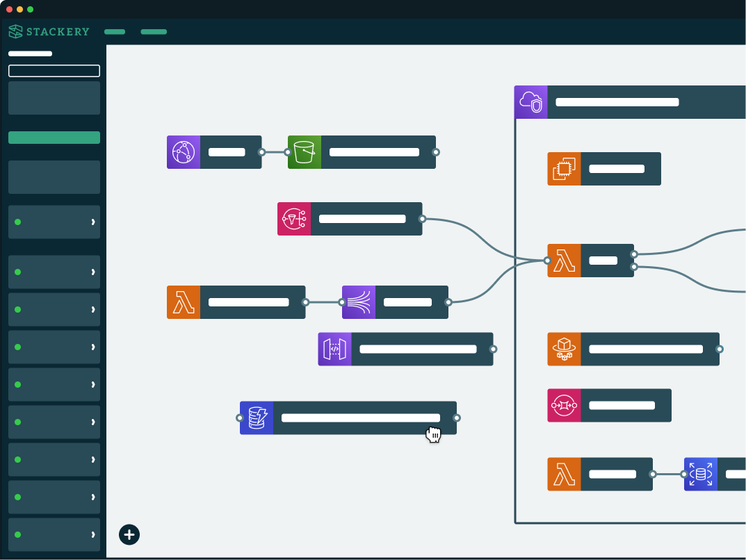Click the label of the pink queue node
746x560 pixels.
(x=622, y=406)
